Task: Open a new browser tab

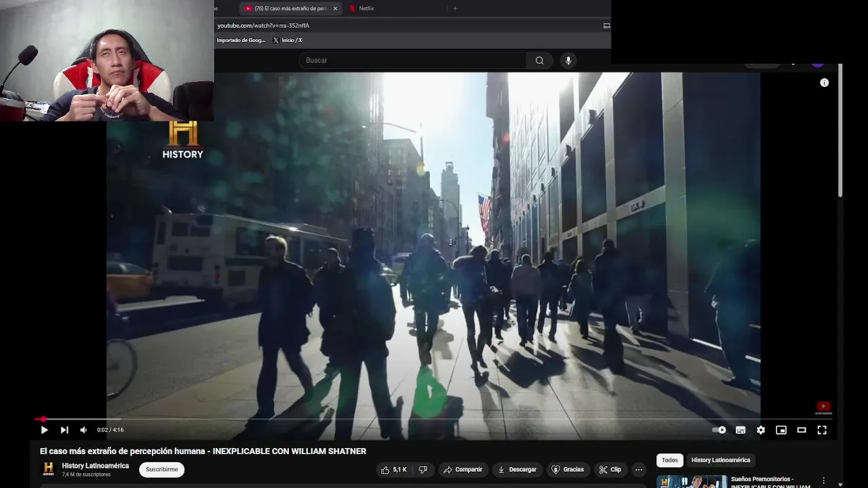Action: pyautogui.click(x=455, y=9)
